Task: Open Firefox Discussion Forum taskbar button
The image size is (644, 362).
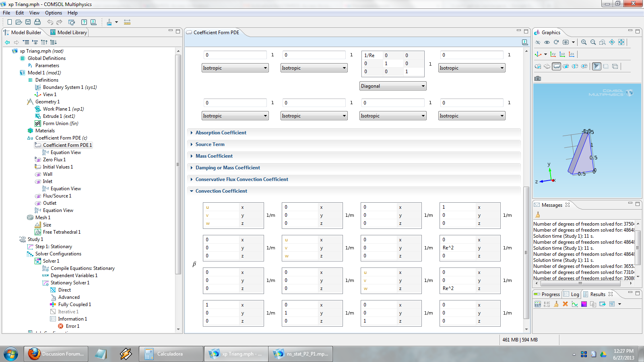Action: click(x=56, y=354)
